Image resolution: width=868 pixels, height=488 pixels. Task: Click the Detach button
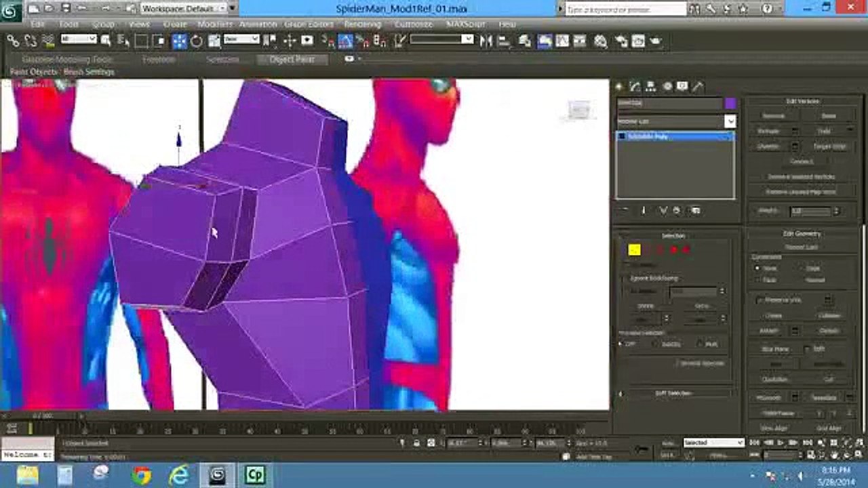click(x=829, y=331)
